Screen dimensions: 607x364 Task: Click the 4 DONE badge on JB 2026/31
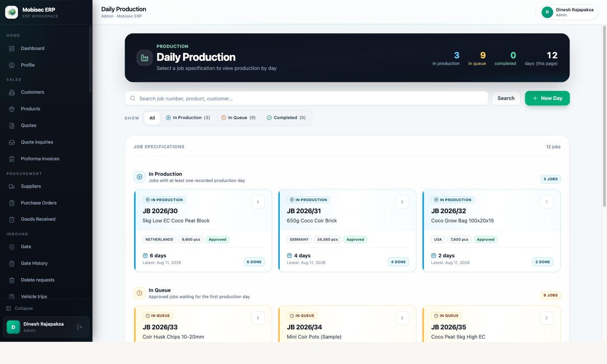point(398,262)
